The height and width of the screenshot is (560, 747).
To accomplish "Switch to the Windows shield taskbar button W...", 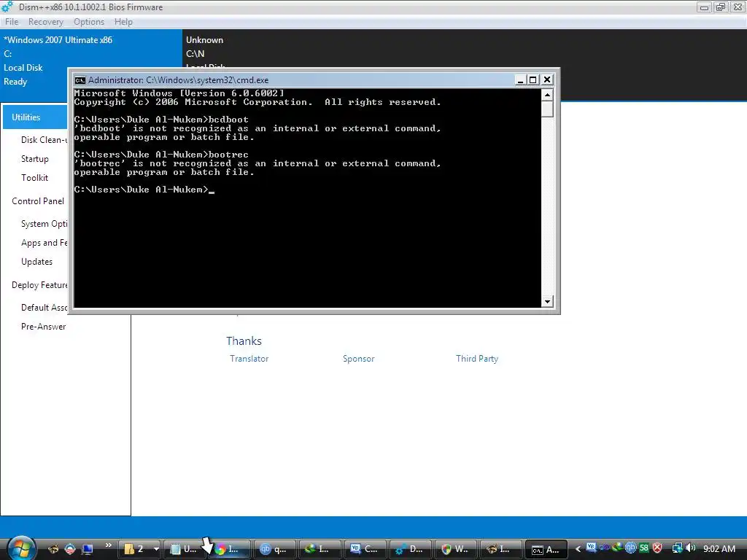I will [x=456, y=549].
